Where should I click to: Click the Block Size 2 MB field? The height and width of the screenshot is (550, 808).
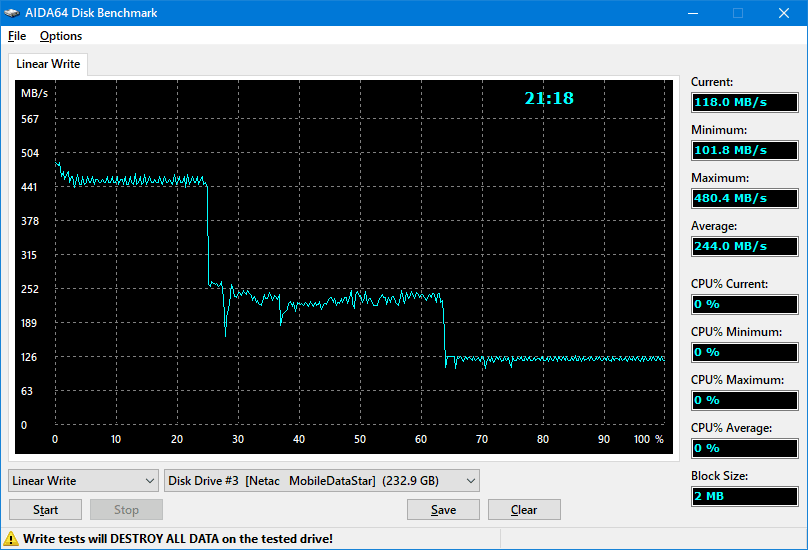pos(744,496)
